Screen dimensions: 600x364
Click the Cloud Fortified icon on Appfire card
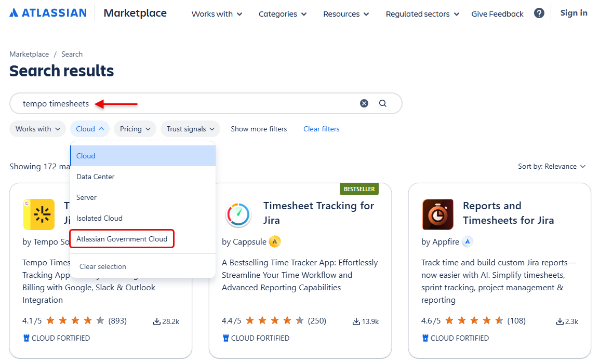[x=425, y=338]
